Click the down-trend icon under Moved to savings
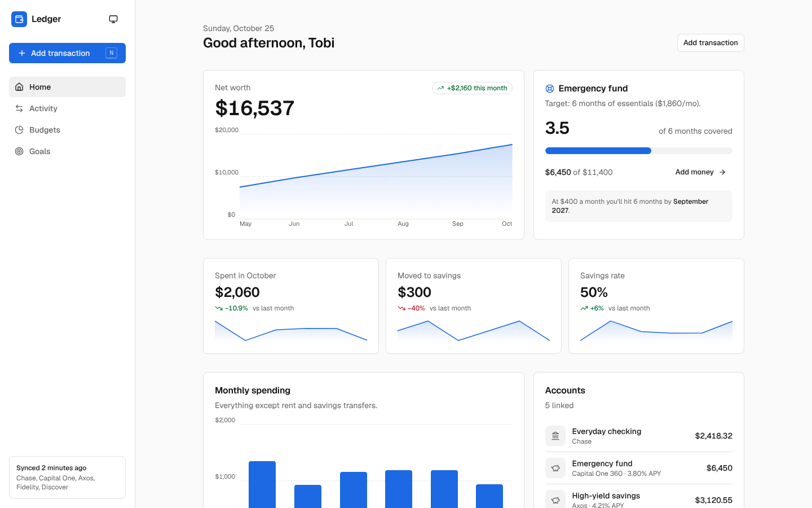Image resolution: width=812 pixels, height=508 pixels. [401, 308]
